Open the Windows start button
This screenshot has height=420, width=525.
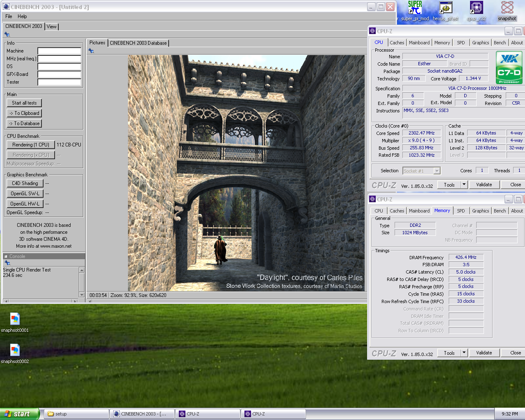pyautogui.click(x=20, y=414)
